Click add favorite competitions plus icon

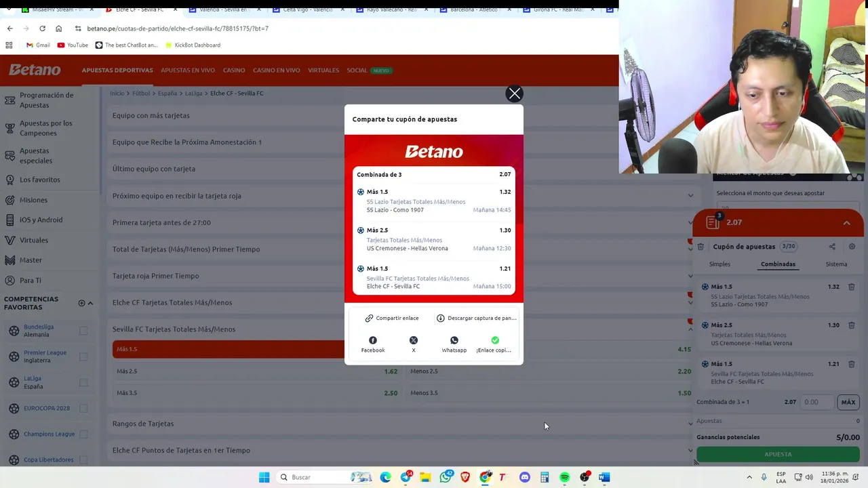coord(81,303)
